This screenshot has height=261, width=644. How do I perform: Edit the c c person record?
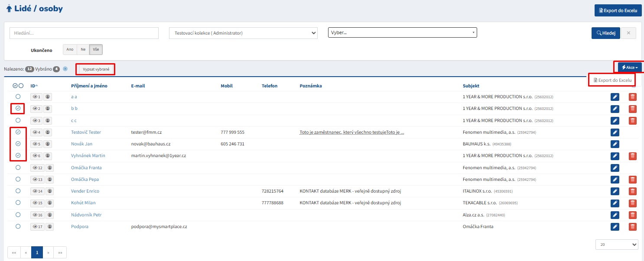[615, 120]
